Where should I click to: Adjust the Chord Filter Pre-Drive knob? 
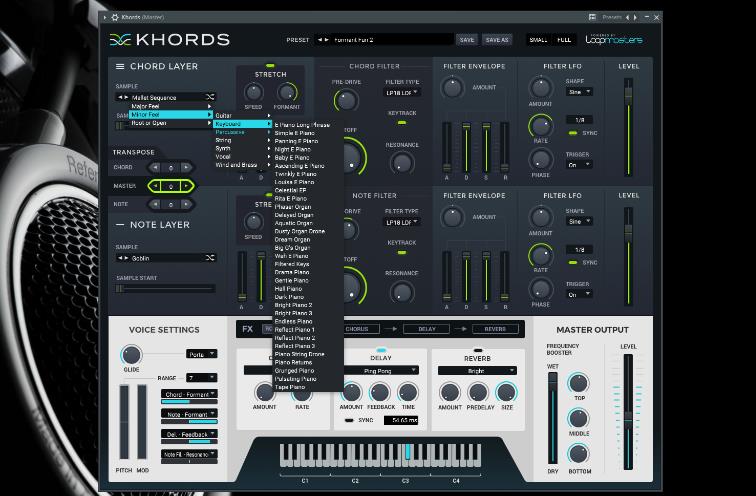click(x=346, y=100)
